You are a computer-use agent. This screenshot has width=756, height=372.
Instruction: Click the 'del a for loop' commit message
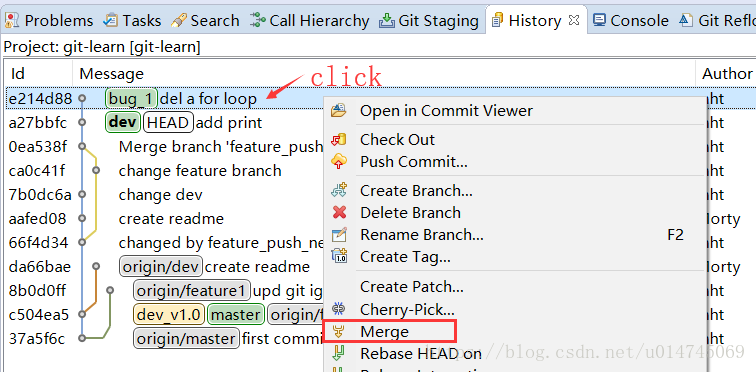208,99
